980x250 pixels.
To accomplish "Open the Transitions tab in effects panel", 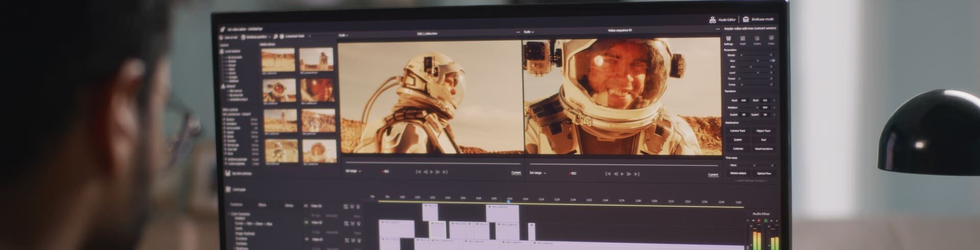I will [x=236, y=205].
